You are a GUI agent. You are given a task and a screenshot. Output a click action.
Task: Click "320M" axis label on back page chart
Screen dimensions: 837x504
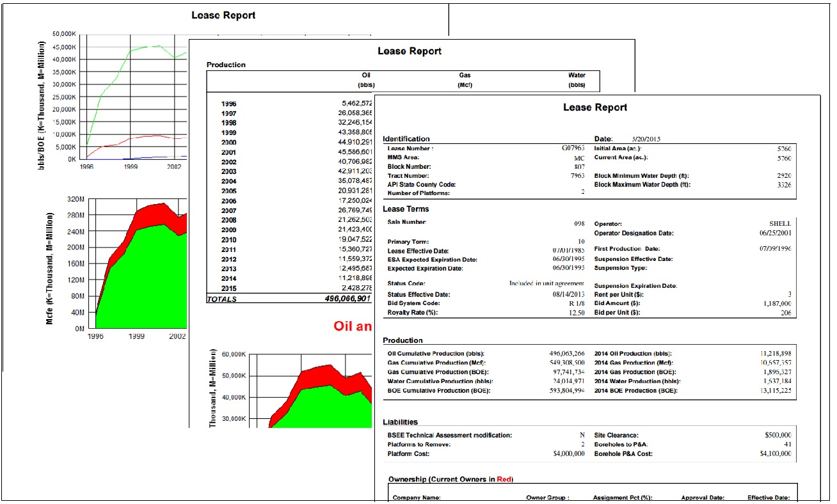pos(76,199)
